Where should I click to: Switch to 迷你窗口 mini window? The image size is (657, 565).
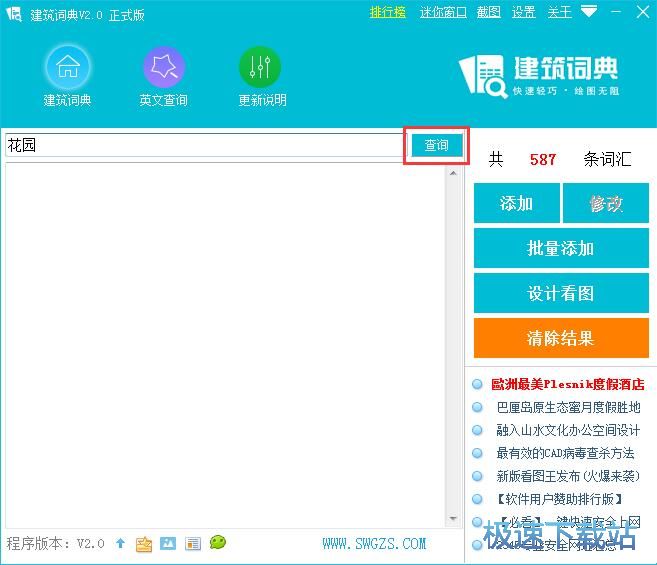click(443, 12)
